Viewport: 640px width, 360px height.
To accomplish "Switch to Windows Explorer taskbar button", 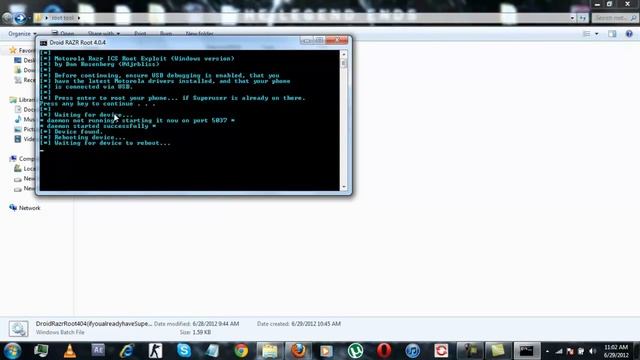I will [269, 351].
